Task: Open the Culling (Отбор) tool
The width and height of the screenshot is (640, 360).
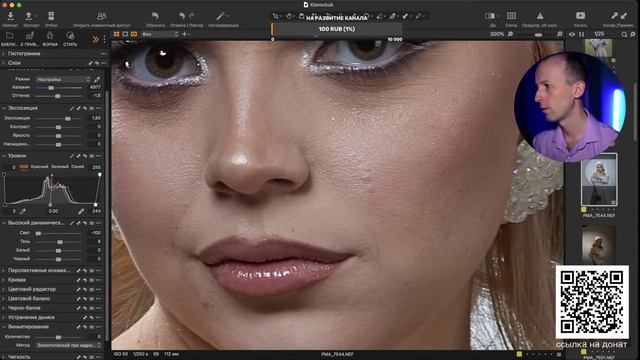Action: tap(51, 16)
